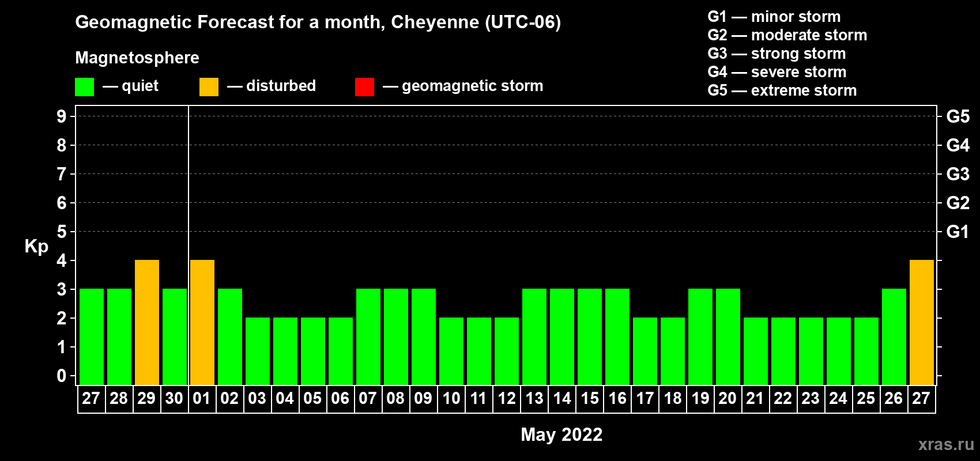This screenshot has width=980, height=461.
Task: Click the green bar above date 26
Action: (894, 337)
